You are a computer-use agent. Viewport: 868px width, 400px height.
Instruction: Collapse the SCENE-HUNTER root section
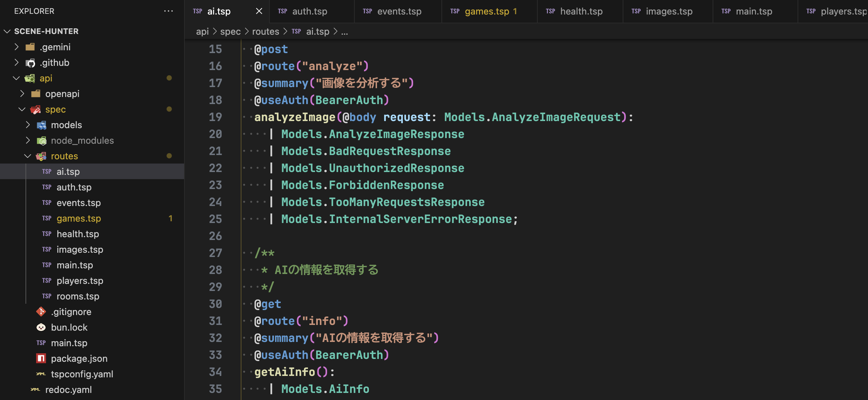[x=92, y=31]
